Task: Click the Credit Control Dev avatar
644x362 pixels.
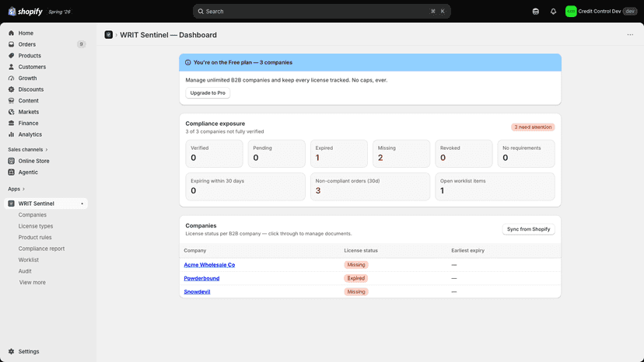Action: coord(571,12)
